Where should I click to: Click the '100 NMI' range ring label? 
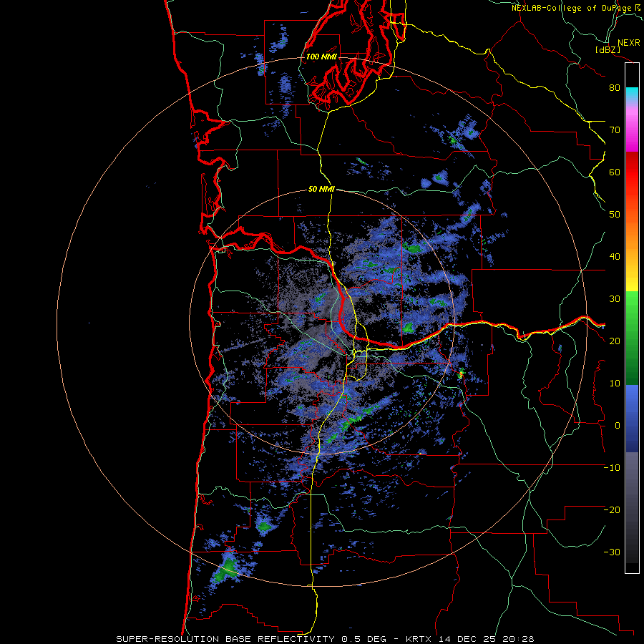[321, 57]
